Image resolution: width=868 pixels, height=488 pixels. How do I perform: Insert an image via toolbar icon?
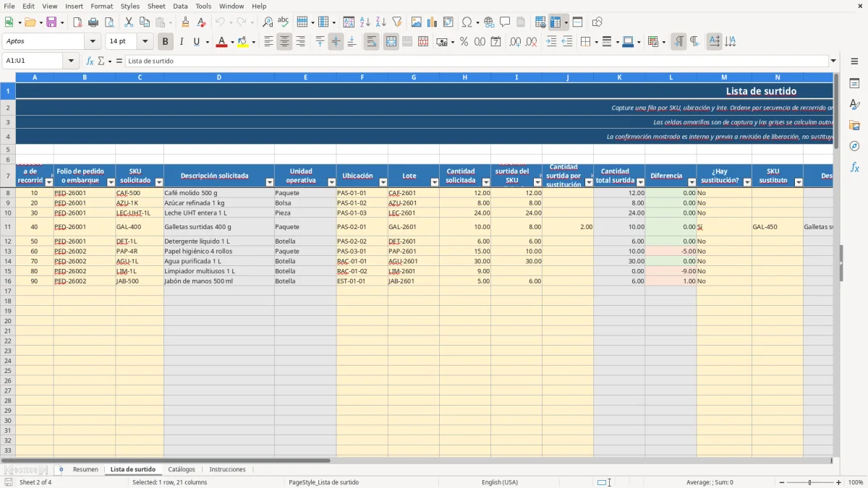coord(417,22)
